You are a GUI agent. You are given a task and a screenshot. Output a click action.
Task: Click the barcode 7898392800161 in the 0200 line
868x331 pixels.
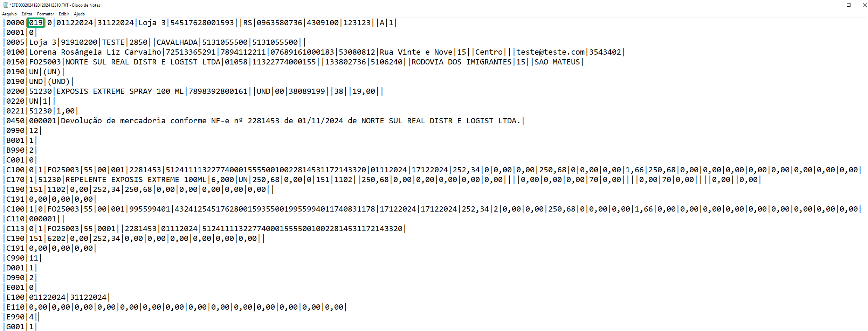218,91
